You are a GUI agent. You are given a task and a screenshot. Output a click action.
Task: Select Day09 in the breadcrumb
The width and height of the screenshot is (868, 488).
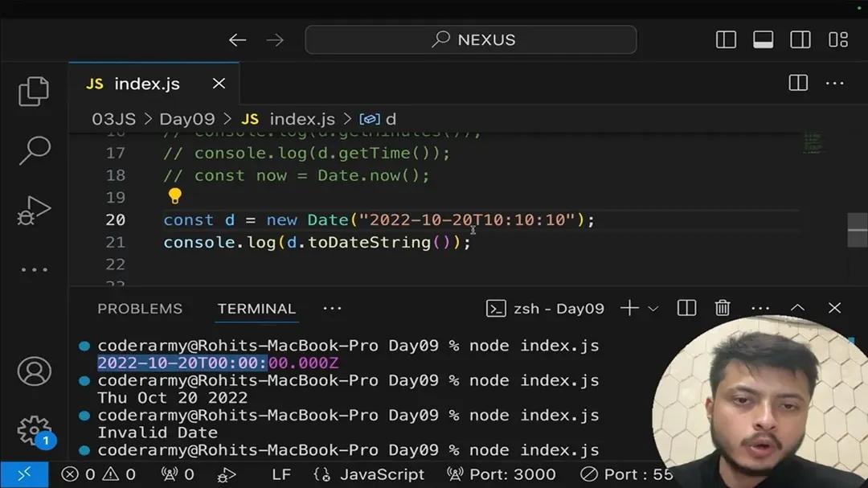(x=187, y=119)
